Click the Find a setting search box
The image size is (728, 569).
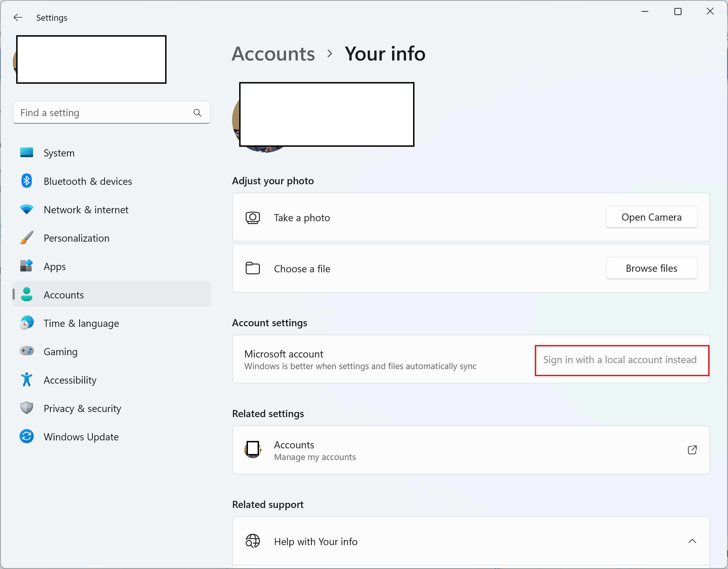pyautogui.click(x=103, y=113)
